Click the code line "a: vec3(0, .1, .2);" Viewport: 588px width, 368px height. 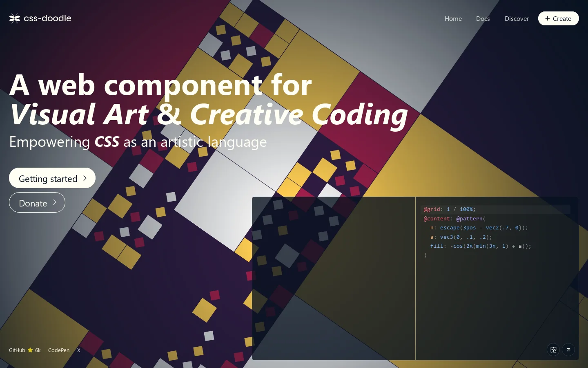[461, 237]
